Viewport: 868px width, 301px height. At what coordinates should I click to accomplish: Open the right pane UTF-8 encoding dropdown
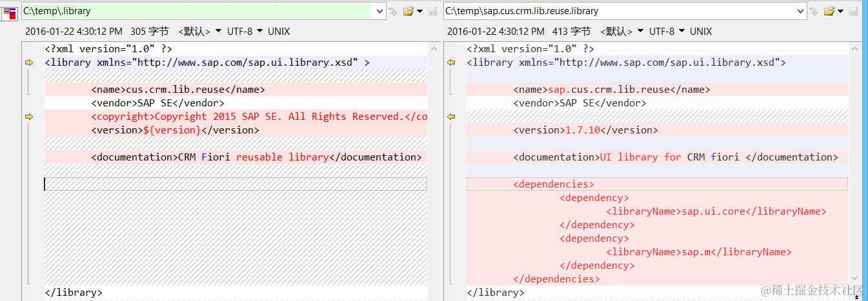[667, 31]
